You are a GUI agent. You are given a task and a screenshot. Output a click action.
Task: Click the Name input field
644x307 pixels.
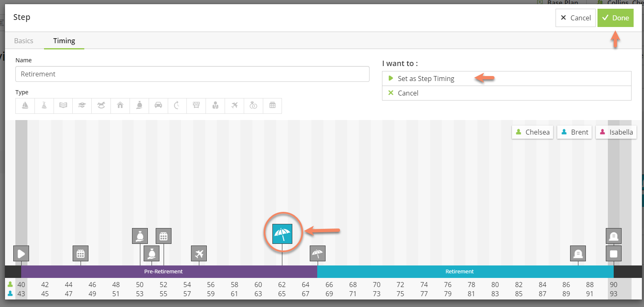coord(192,74)
